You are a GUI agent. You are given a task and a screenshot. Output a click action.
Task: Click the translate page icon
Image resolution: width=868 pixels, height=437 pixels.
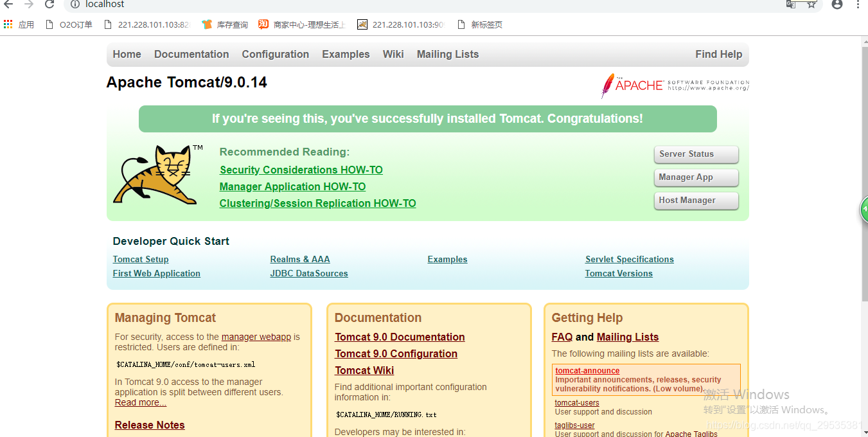pos(791,4)
